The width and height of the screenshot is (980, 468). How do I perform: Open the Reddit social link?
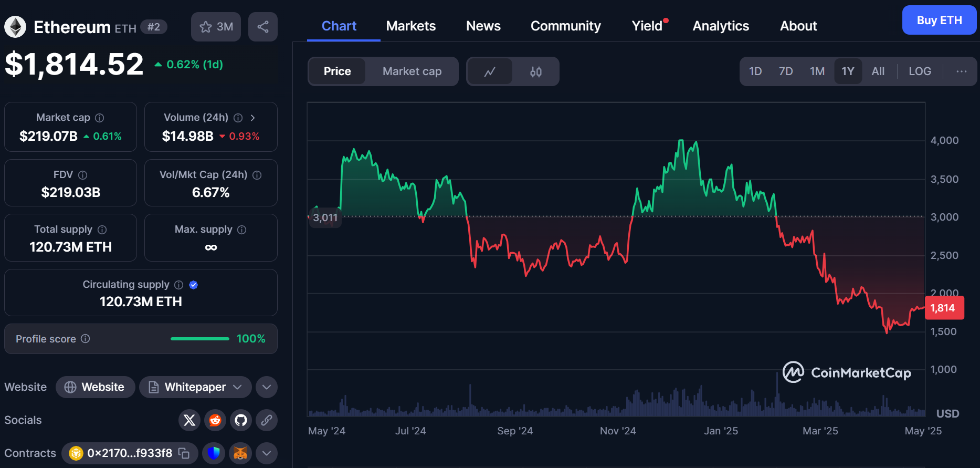[x=215, y=420]
